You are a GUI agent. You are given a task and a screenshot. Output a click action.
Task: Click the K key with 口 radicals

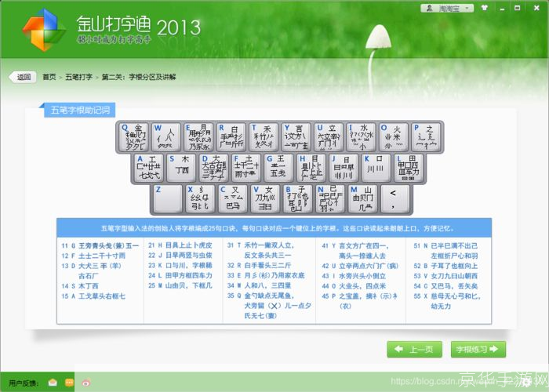[376, 168]
